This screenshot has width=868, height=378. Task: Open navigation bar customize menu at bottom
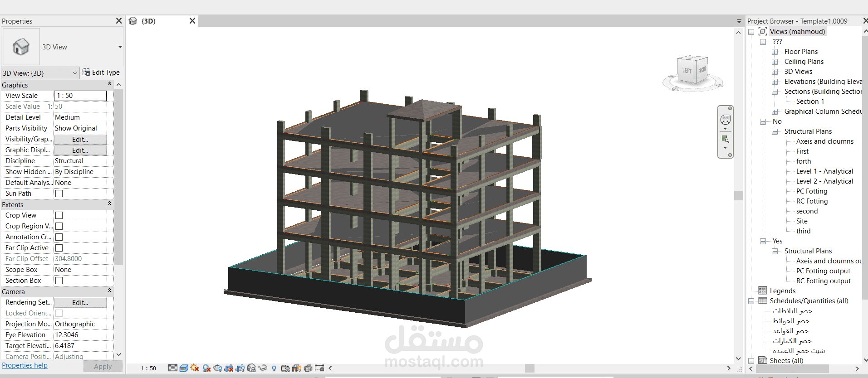[730, 155]
